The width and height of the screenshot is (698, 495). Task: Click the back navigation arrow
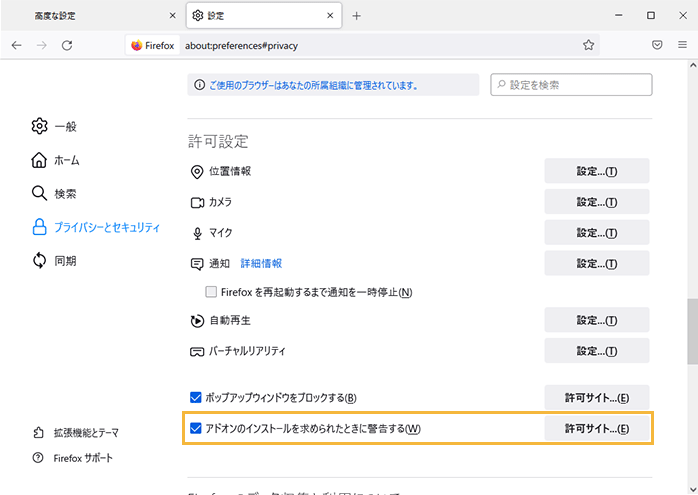16,45
